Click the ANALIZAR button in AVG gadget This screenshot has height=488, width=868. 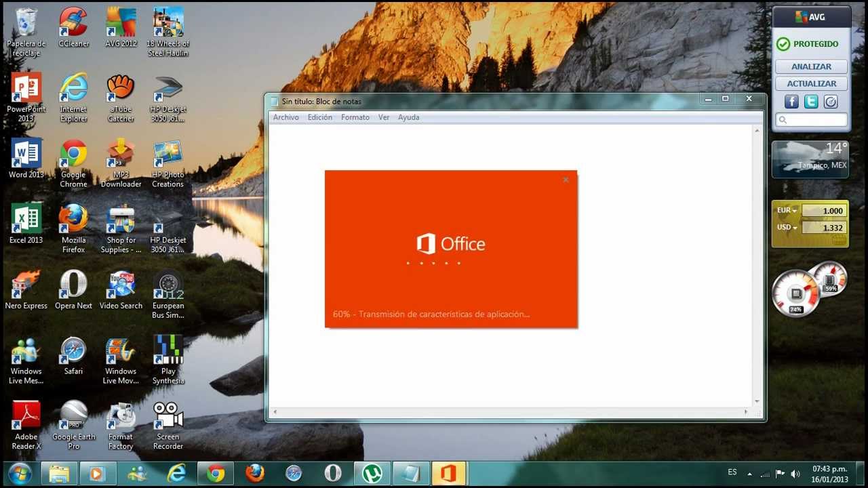pyautogui.click(x=811, y=66)
